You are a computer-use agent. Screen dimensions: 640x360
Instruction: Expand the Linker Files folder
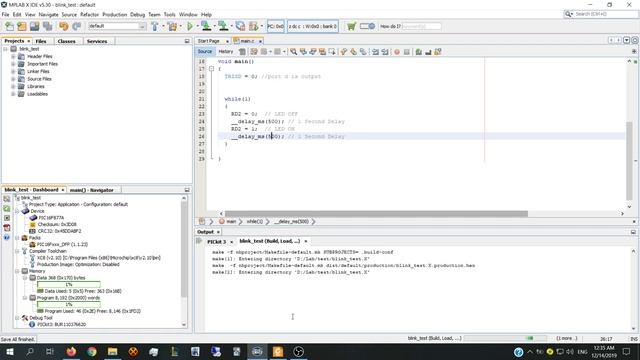13,71
